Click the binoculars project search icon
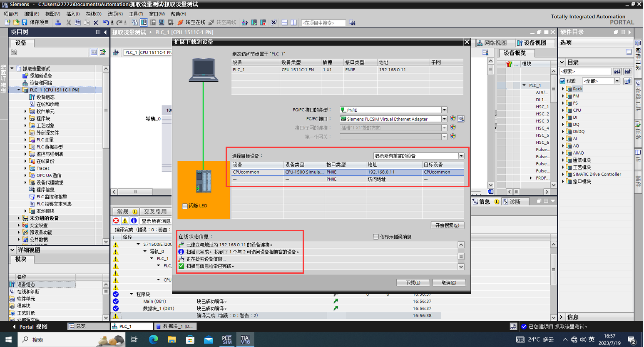 pyautogui.click(x=353, y=23)
